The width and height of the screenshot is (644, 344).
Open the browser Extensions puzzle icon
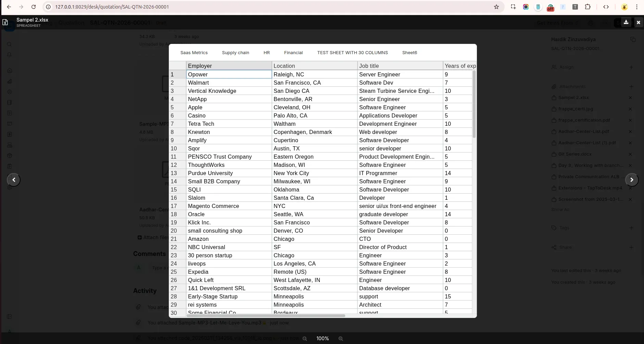[x=588, y=7]
